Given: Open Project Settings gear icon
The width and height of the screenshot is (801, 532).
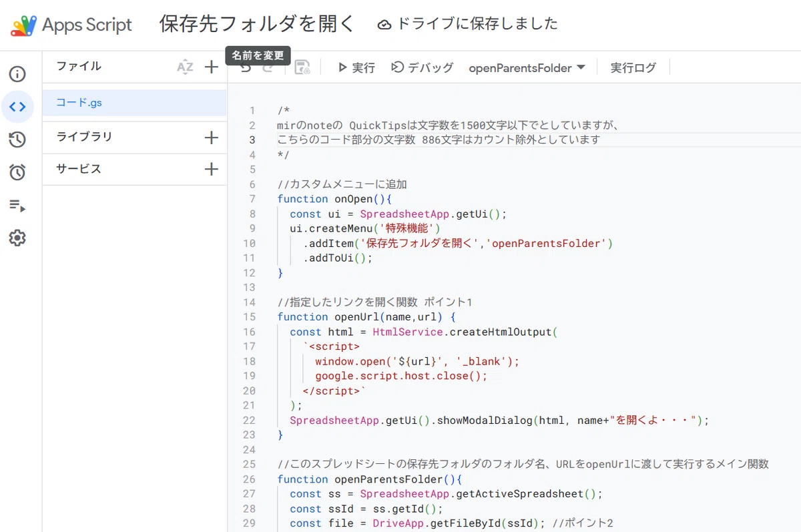Looking at the screenshot, I should pyautogui.click(x=17, y=238).
